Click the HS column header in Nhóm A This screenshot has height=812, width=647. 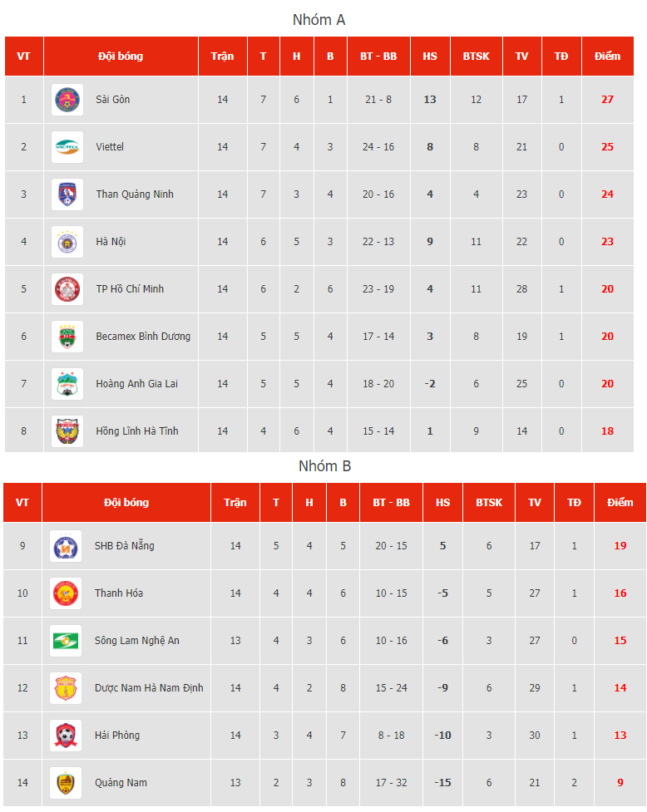click(x=430, y=56)
